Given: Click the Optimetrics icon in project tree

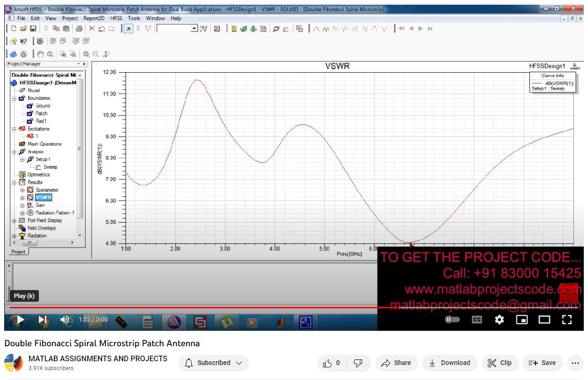Looking at the screenshot, I should [x=22, y=174].
